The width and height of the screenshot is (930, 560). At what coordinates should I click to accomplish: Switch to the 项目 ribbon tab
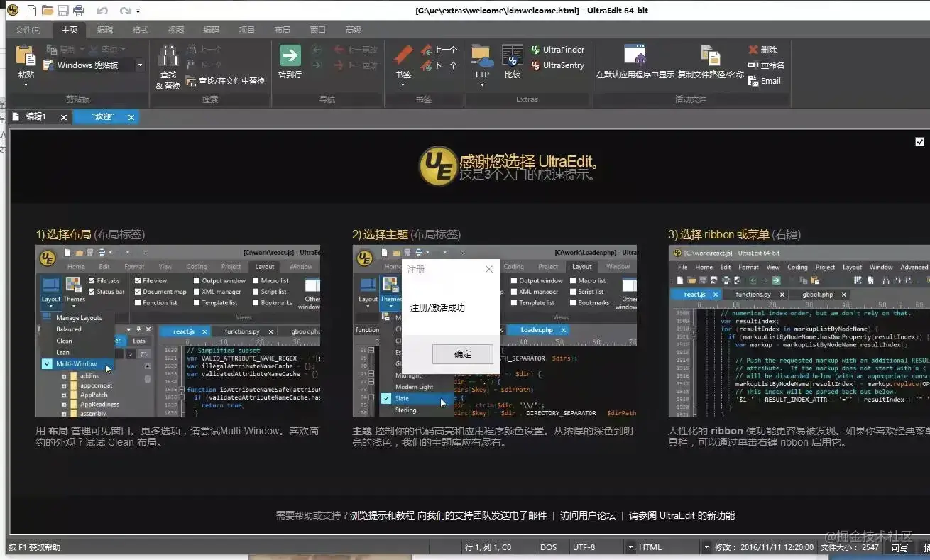[x=247, y=30]
